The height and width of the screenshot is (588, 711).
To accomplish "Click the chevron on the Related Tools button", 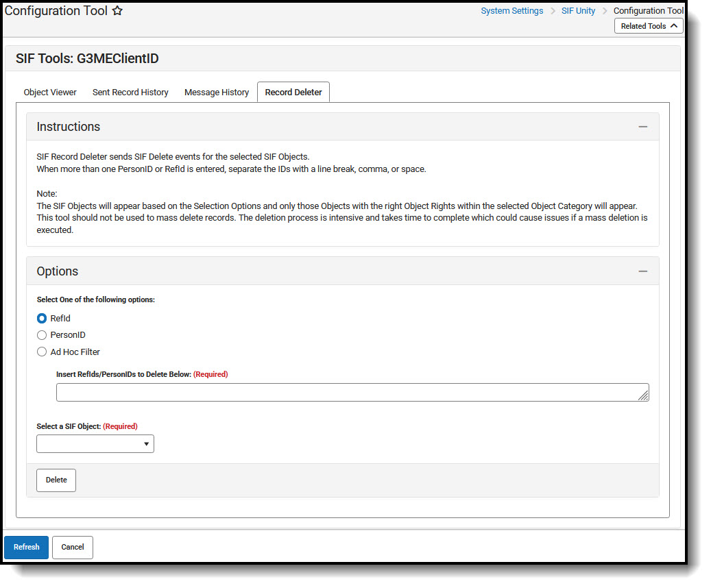I will coord(674,25).
